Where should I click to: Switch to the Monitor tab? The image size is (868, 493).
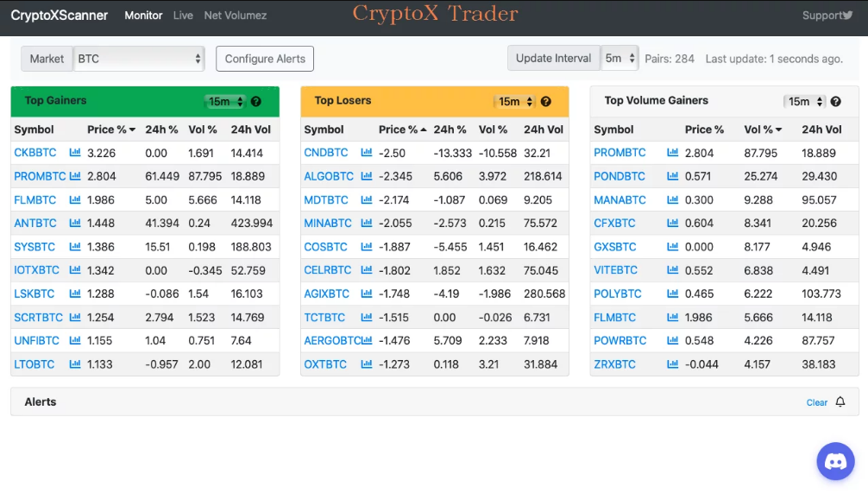(143, 16)
